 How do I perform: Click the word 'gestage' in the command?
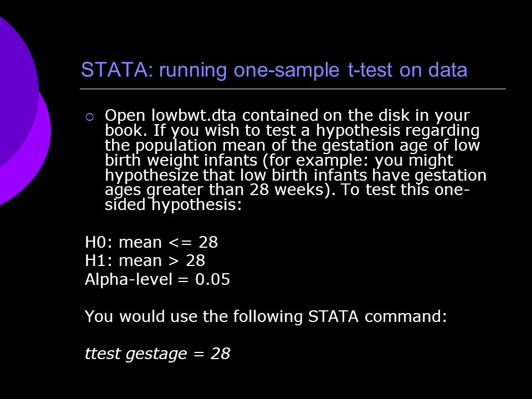point(156,354)
